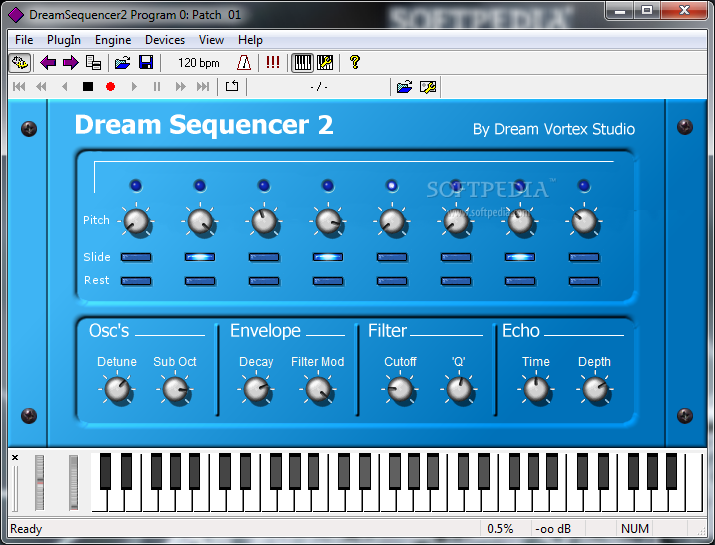Toggle Rest on step 5
Image resolution: width=715 pixels, height=545 pixels.
coord(392,281)
